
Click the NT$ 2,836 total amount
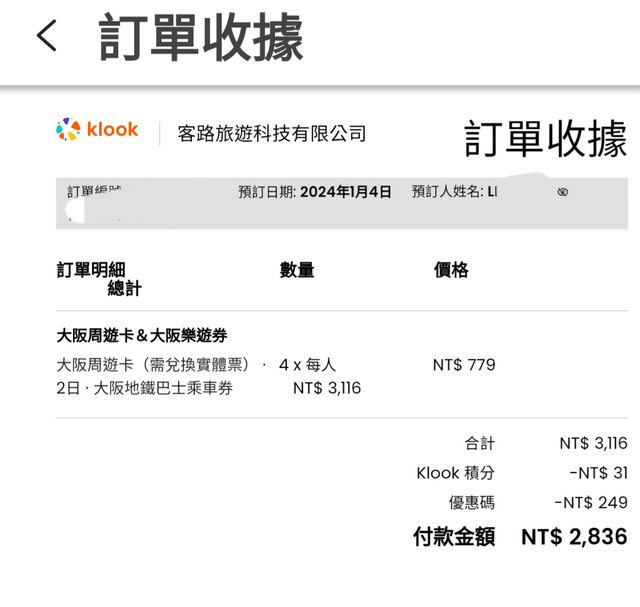click(574, 537)
